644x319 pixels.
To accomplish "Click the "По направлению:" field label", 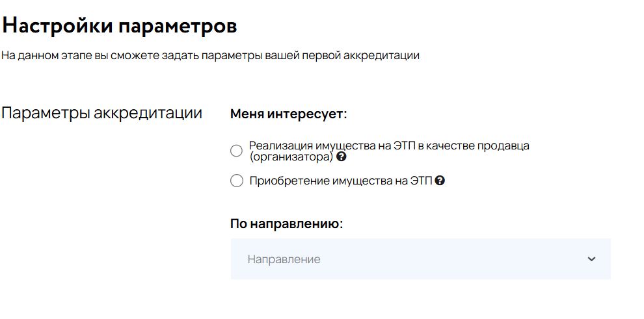I will [287, 224].
